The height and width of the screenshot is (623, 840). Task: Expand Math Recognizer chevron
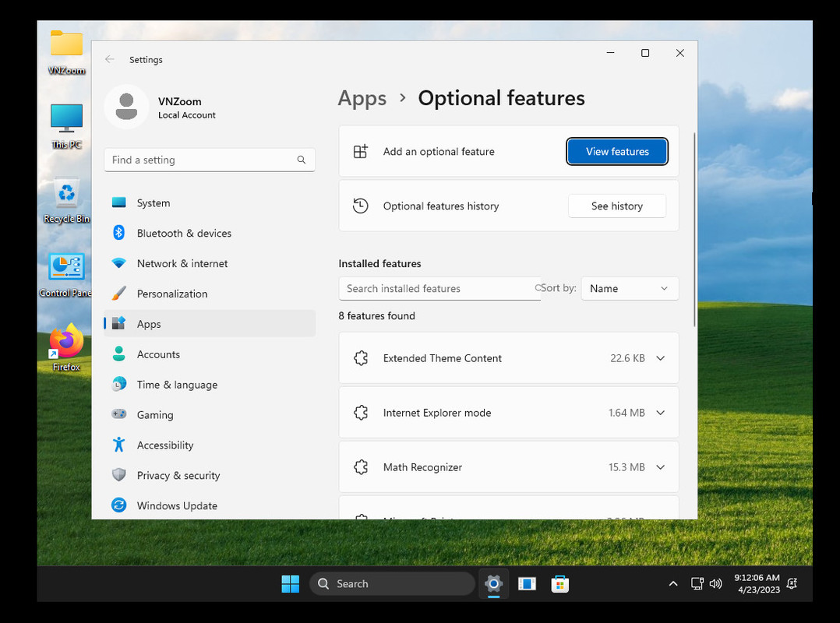click(x=661, y=467)
